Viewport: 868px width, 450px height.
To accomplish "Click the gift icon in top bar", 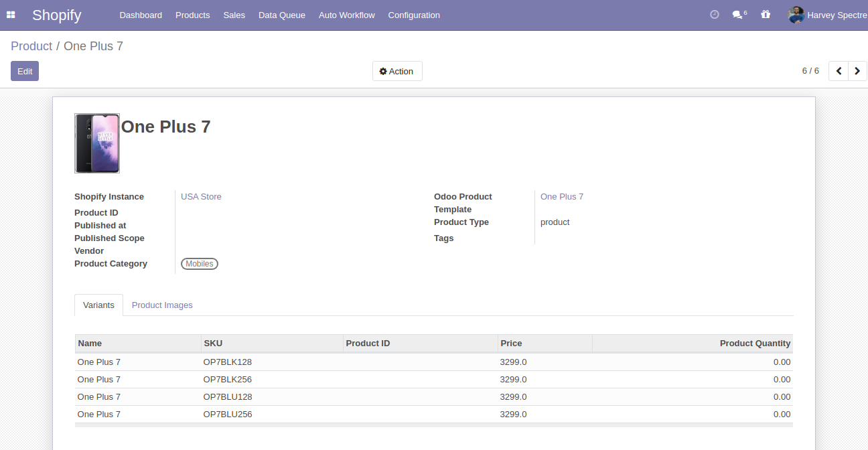I will coord(766,15).
